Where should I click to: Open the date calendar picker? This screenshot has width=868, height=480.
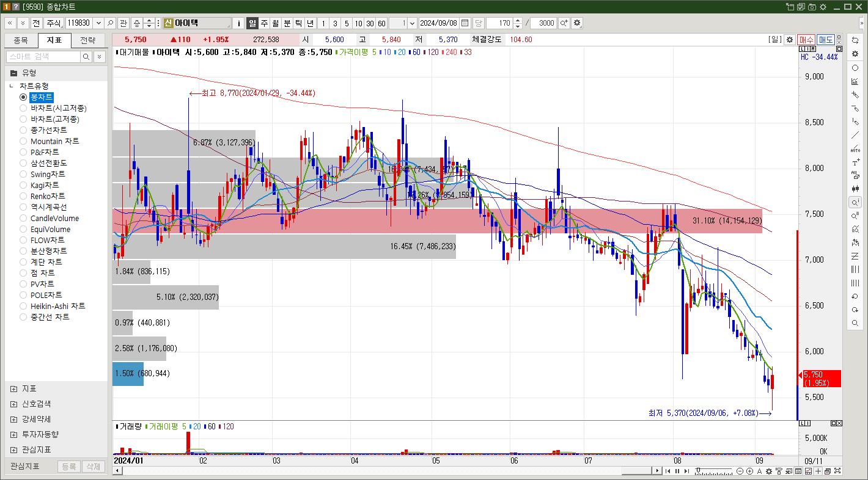(x=465, y=23)
